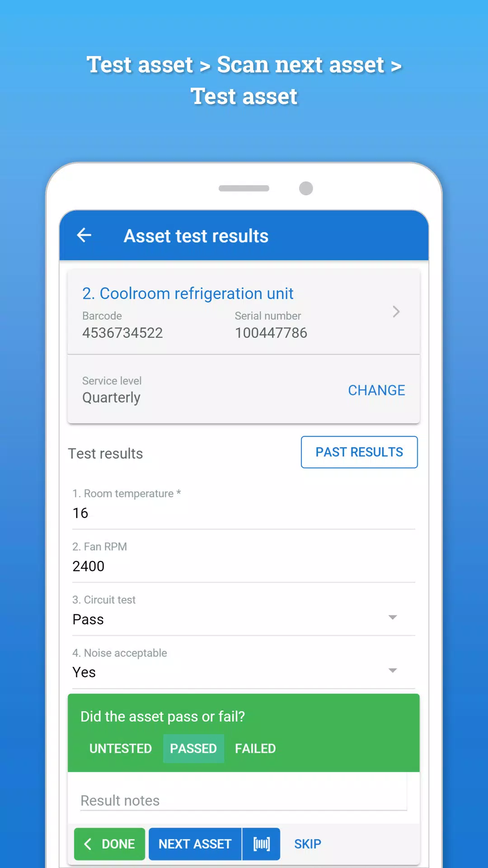Open Coolroom refrigeration unit card
Image resolution: width=488 pixels, height=868 pixels.
point(244,312)
